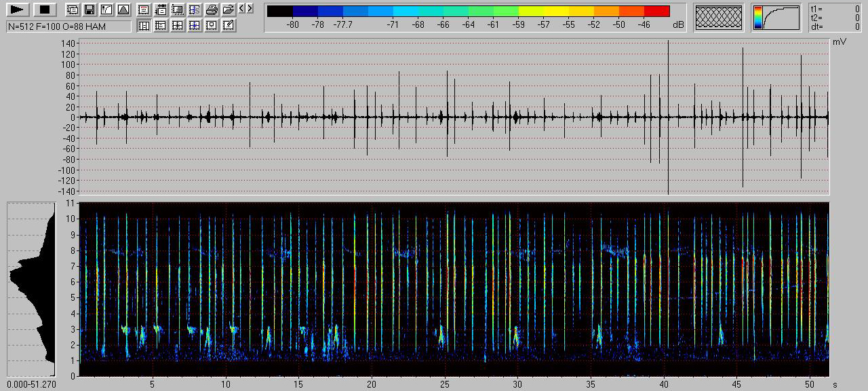Click the bell-shaped curve icon
The width and height of the screenshot is (868, 391).
pyautogui.click(x=123, y=10)
